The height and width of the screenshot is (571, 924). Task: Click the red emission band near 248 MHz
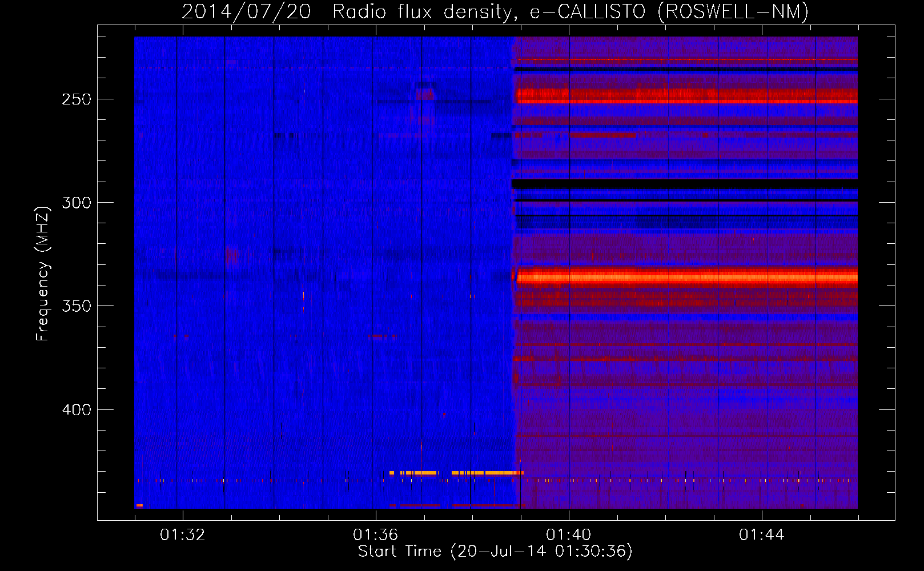(x=687, y=95)
